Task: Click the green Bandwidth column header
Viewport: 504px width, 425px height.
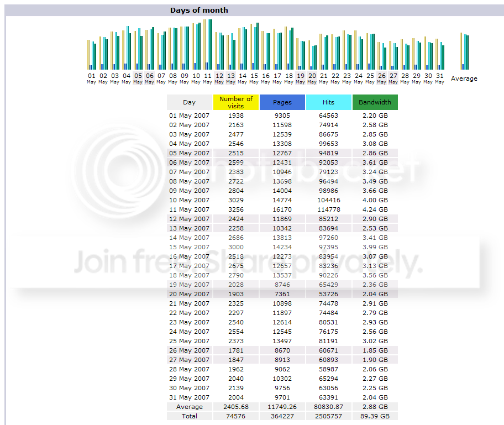Action: 375,102
